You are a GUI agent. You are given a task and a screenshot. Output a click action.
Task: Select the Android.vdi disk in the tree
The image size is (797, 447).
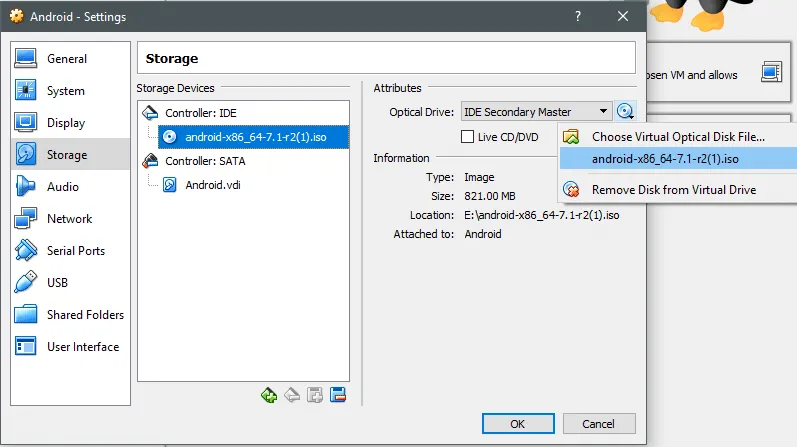[x=213, y=184]
